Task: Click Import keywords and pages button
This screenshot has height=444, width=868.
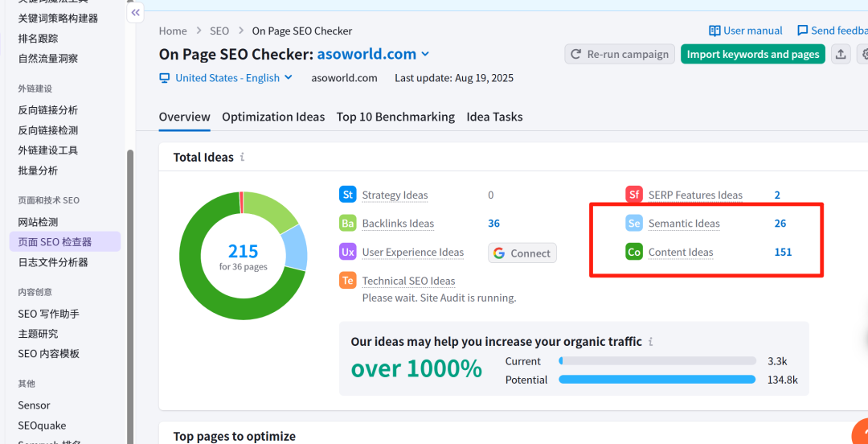Action: pyautogui.click(x=753, y=55)
